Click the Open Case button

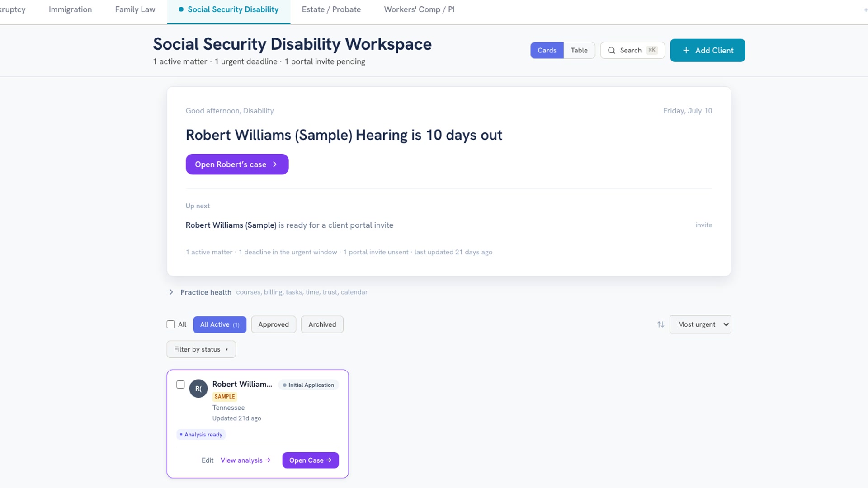click(x=310, y=460)
